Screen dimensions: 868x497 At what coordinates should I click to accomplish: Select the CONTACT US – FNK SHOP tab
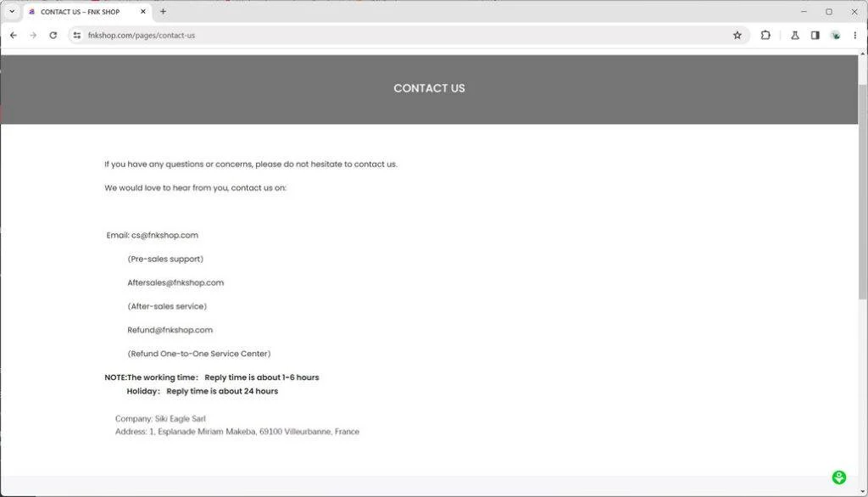87,12
